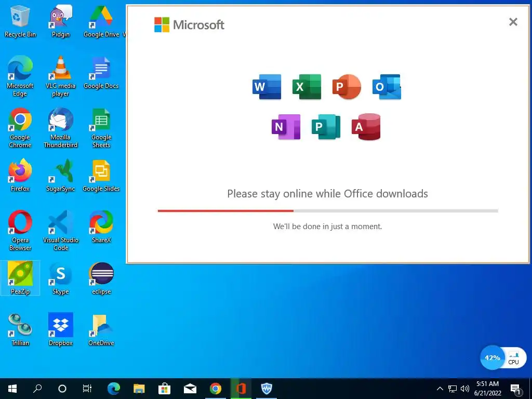This screenshot has height=399, width=532.
Task: Close the Office download window
Action: pyautogui.click(x=513, y=22)
